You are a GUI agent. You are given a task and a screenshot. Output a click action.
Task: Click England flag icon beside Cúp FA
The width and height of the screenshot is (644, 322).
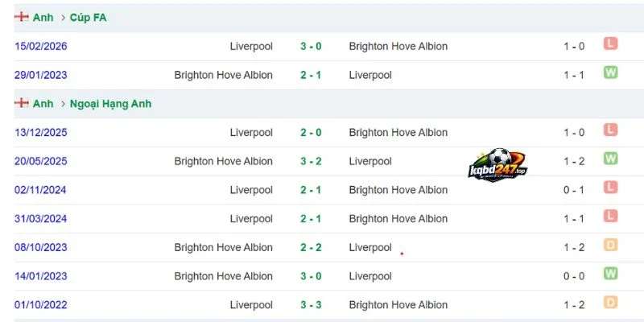click(x=22, y=17)
